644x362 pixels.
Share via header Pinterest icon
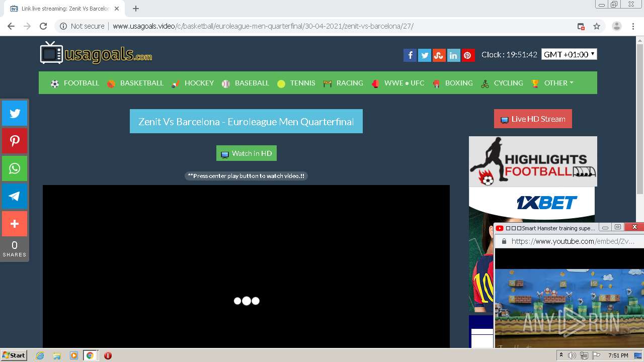(468, 55)
